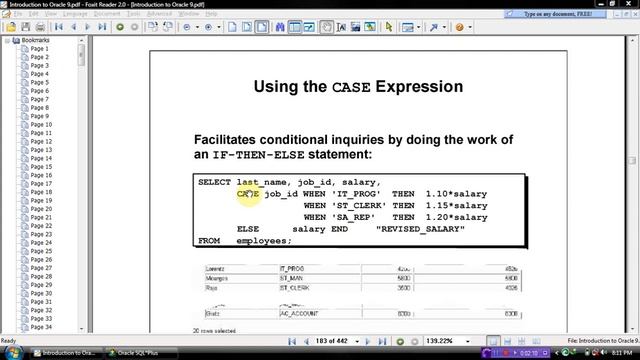Select the fit page icon
The width and height of the screenshot is (640, 360).
tap(247, 27)
